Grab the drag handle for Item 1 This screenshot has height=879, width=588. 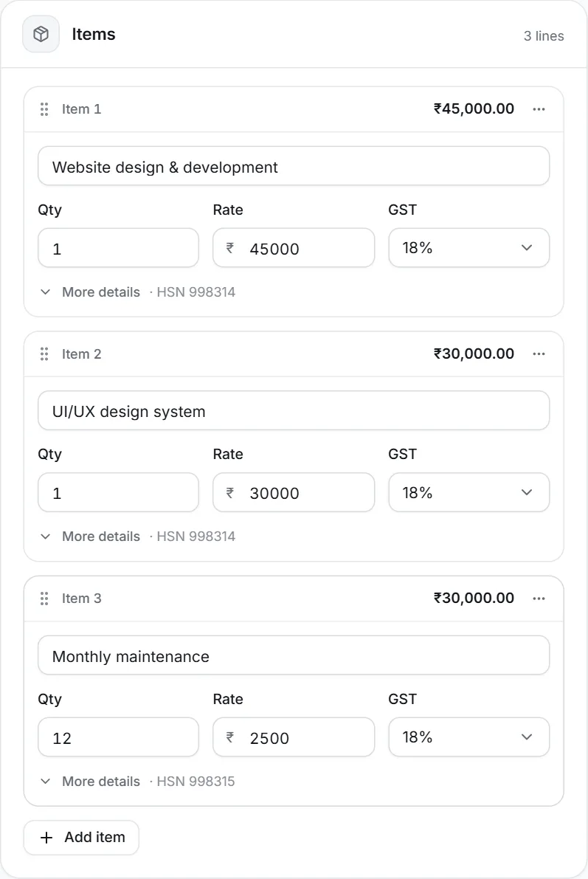click(x=44, y=108)
